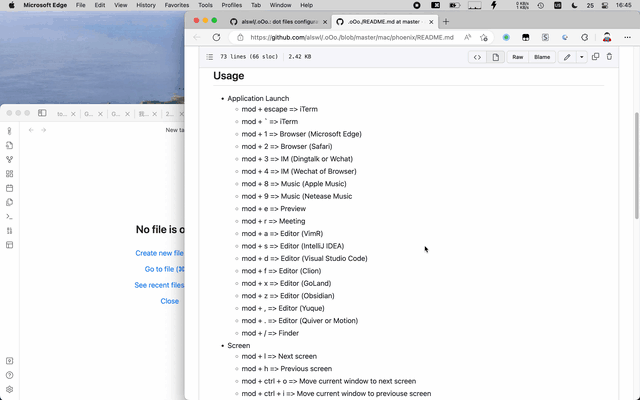
Task: Open the Blame view
Action: tap(542, 57)
